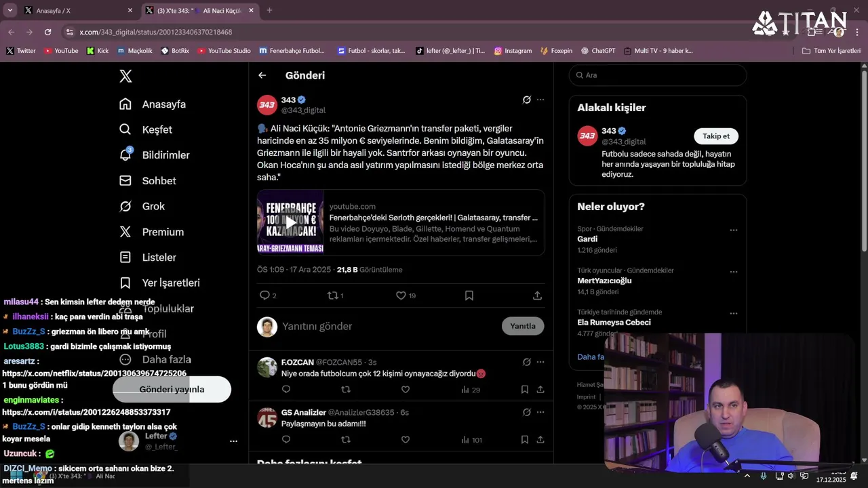
Task: Open Grok from the sidebar
Action: [x=142, y=206]
